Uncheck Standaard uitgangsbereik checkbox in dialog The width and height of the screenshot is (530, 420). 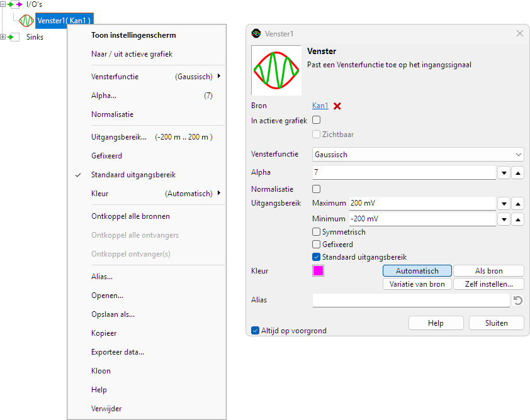317,257
